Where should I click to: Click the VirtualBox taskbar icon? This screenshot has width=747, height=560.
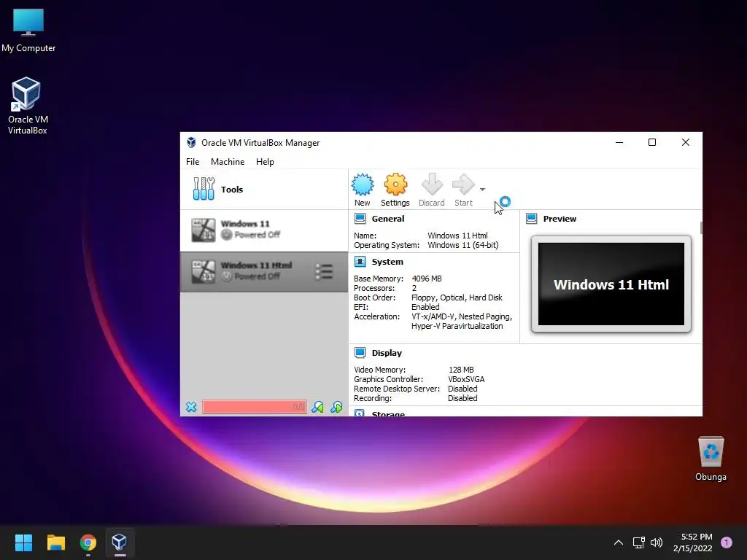tap(120, 542)
